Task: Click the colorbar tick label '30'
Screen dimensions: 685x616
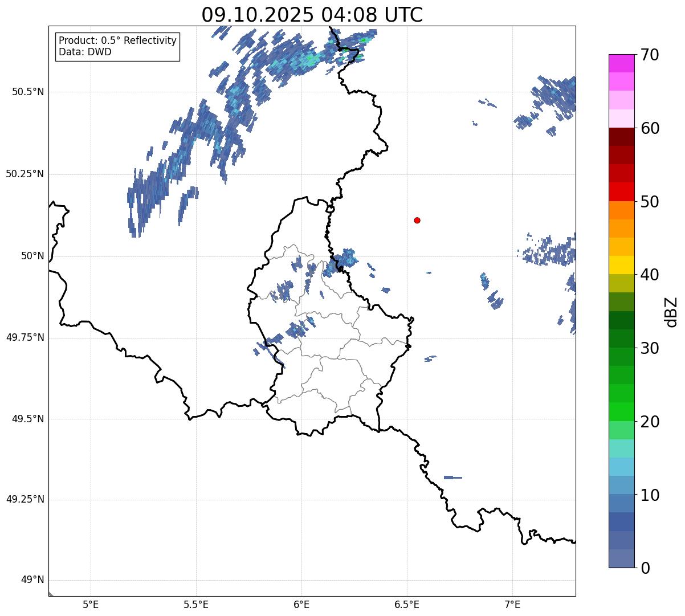Action: [650, 348]
